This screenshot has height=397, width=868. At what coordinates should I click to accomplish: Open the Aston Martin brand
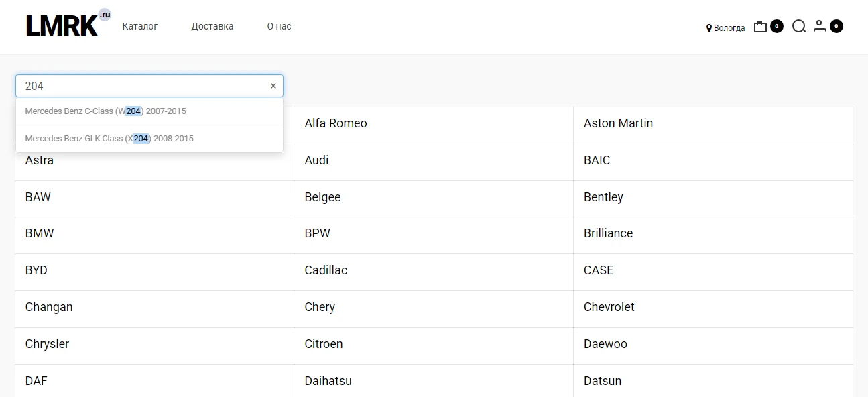pyautogui.click(x=618, y=123)
